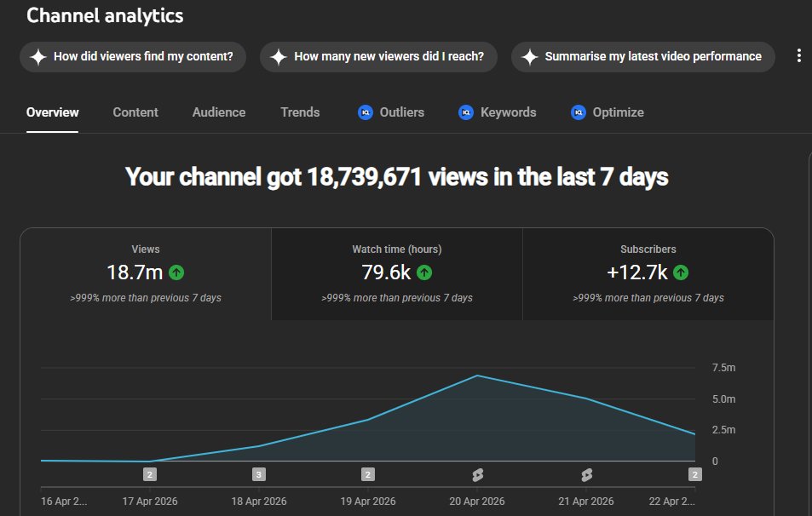Select the Views metric card
The height and width of the screenshot is (516, 812).
pos(146,274)
